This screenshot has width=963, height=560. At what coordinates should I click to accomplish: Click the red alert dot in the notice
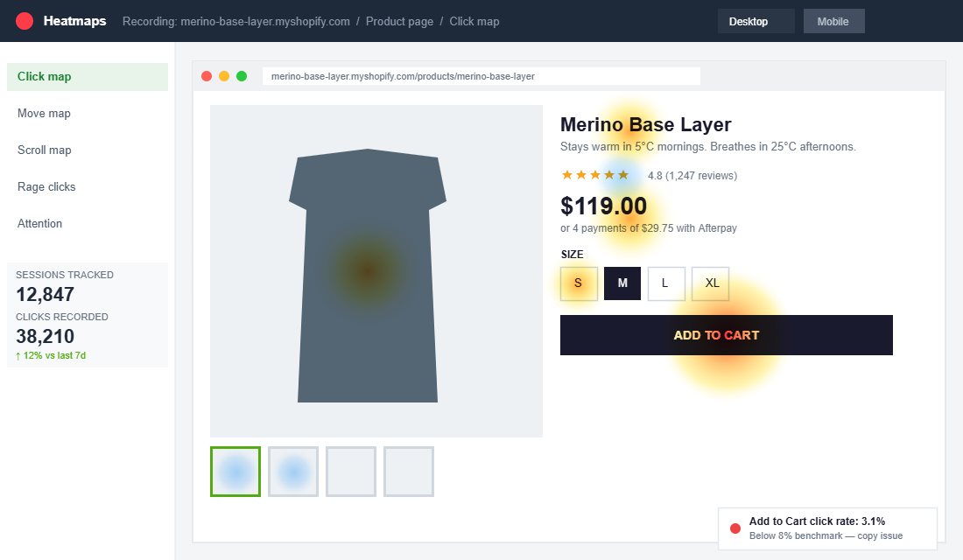click(x=736, y=528)
